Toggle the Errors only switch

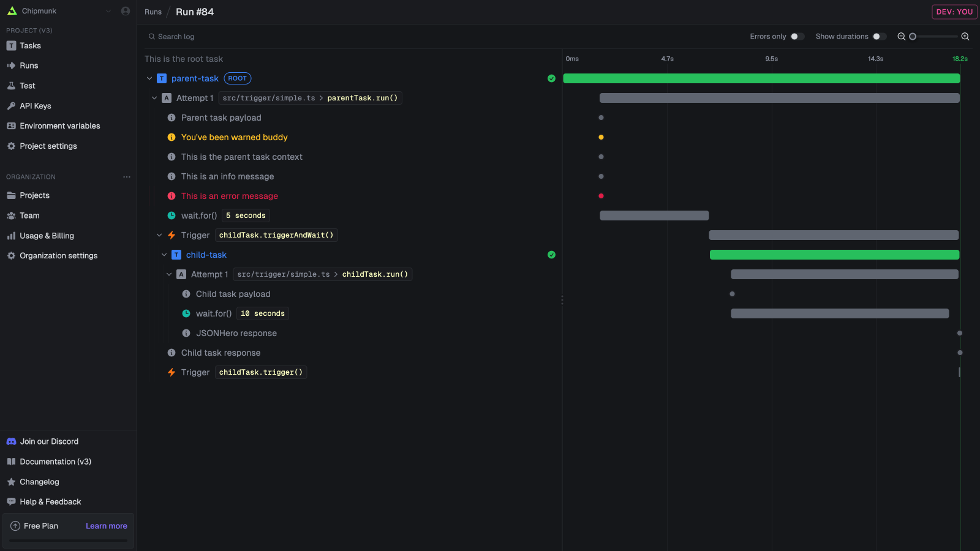coord(797,37)
